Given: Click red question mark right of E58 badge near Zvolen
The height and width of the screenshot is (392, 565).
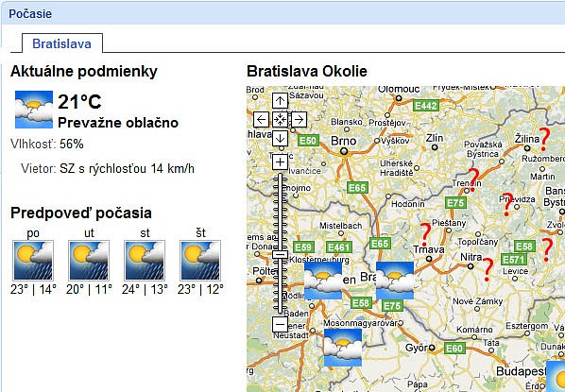Looking at the screenshot, I should pos(547,249).
